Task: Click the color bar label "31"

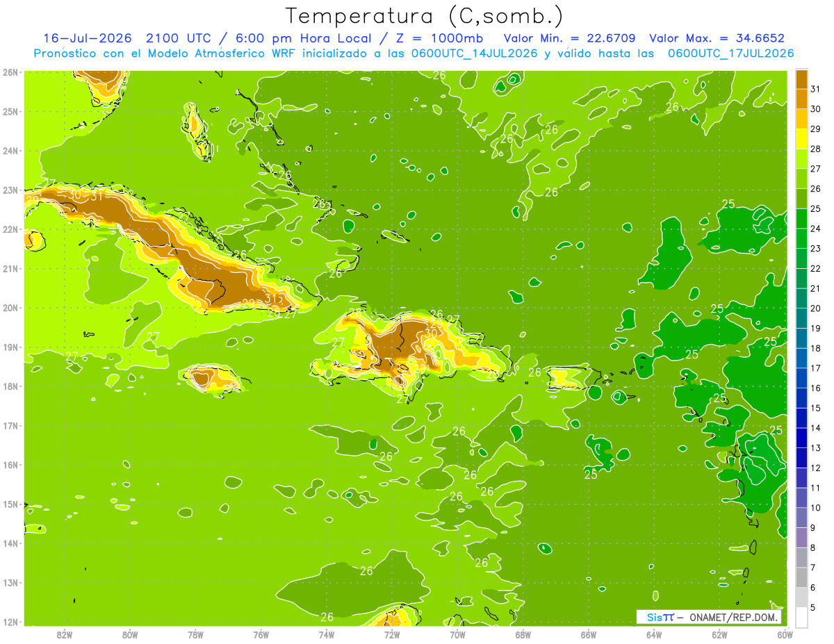Action: click(815, 89)
